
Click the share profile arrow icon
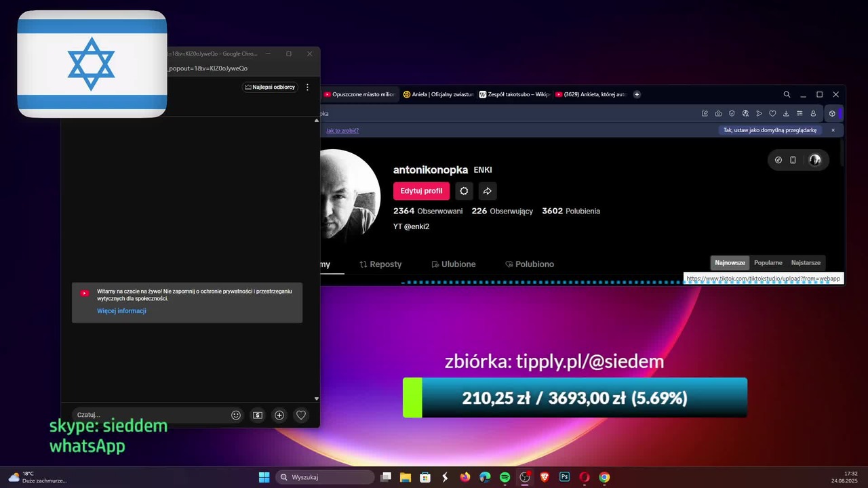click(487, 191)
